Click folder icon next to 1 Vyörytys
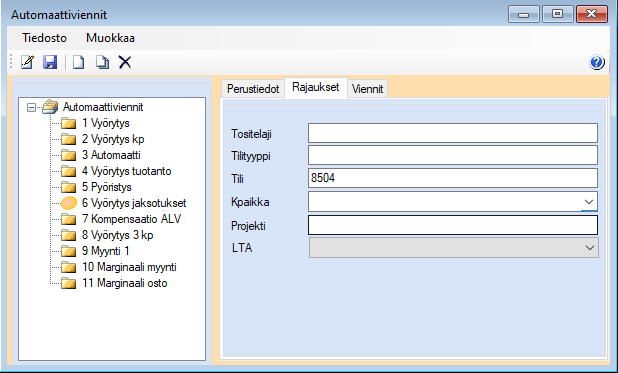The image size is (618, 373). tap(69, 123)
